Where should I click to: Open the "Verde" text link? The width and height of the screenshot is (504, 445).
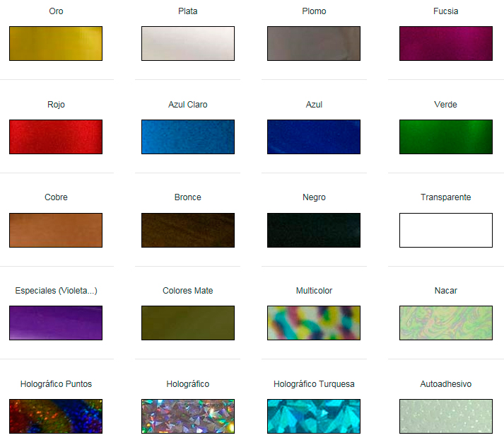445,105
